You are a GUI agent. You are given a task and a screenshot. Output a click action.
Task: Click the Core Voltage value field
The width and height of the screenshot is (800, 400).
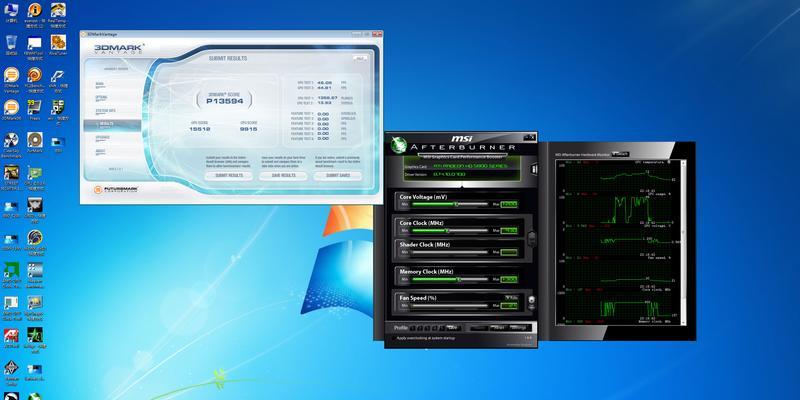pyautogui.click(x=509, y=204)
